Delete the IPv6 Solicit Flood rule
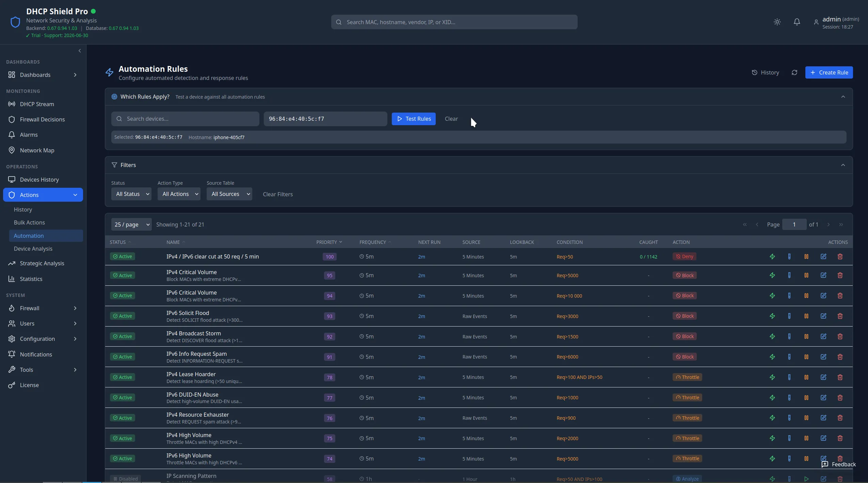Screen dimensions: 868x483 pos(840,316)
